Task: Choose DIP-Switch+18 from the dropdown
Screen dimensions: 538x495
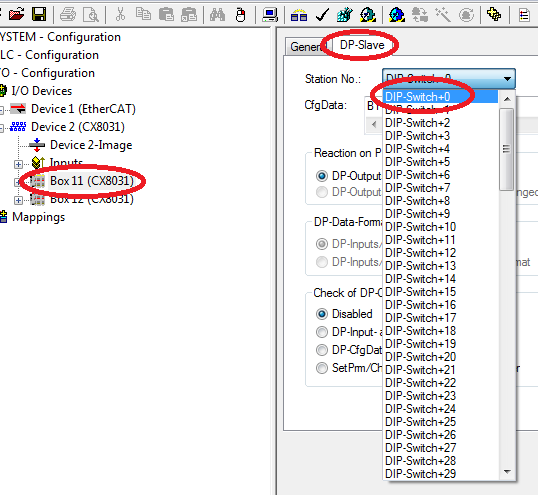Action: (441, 331)
